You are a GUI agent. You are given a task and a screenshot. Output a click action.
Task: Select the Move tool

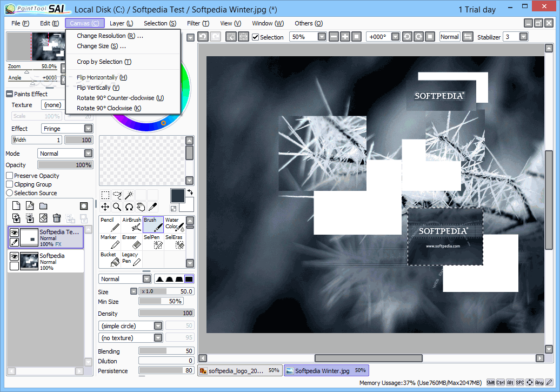(x=105, y=207)
